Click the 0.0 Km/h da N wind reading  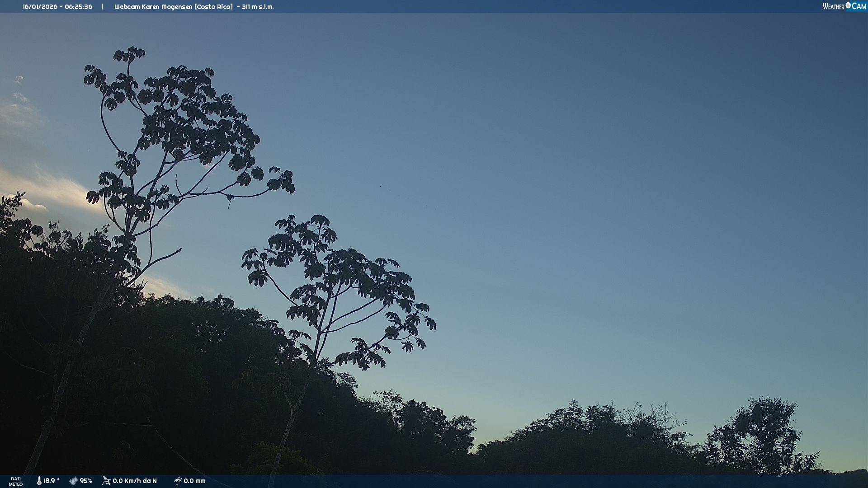[x=135, y=481]
